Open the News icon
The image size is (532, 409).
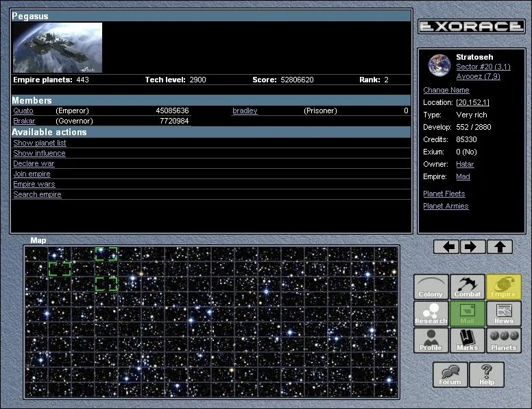pyautogui.click(x=504, y=314)
